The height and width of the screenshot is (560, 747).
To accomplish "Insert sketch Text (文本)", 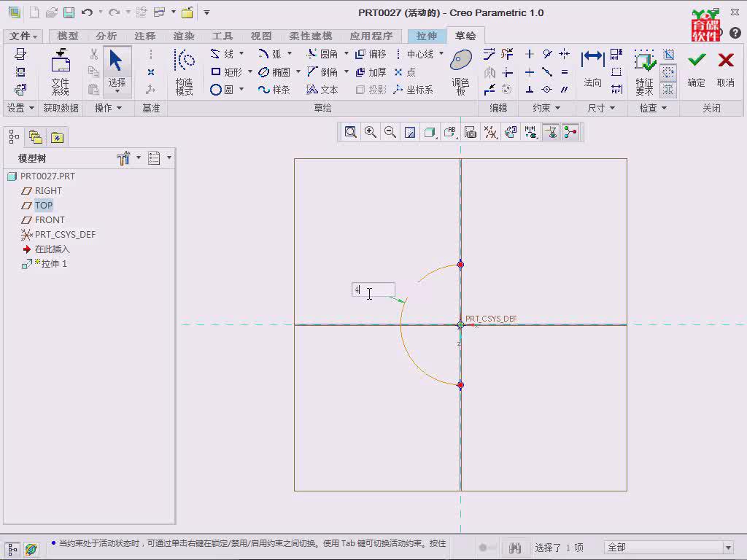I will (x=322, y=90).
